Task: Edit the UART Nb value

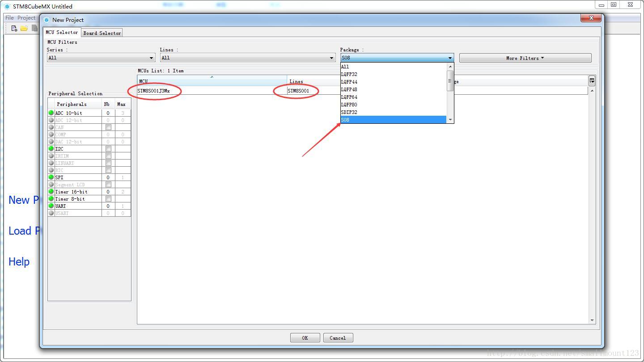Action: pyautogui.click(x=108, y=206)
